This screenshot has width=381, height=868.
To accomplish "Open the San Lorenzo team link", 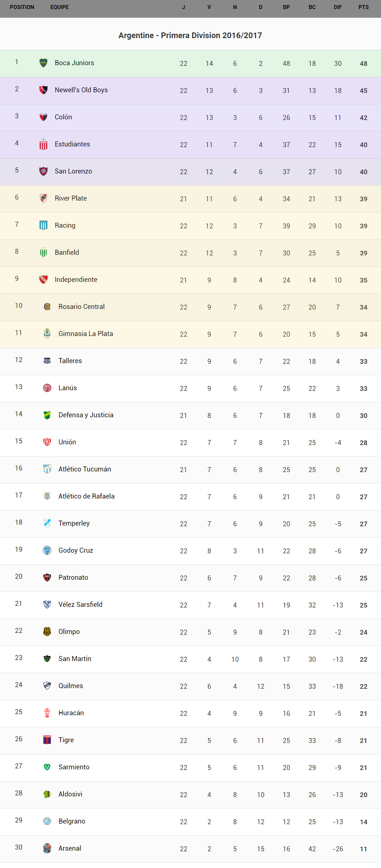I will tap(74, 171).
